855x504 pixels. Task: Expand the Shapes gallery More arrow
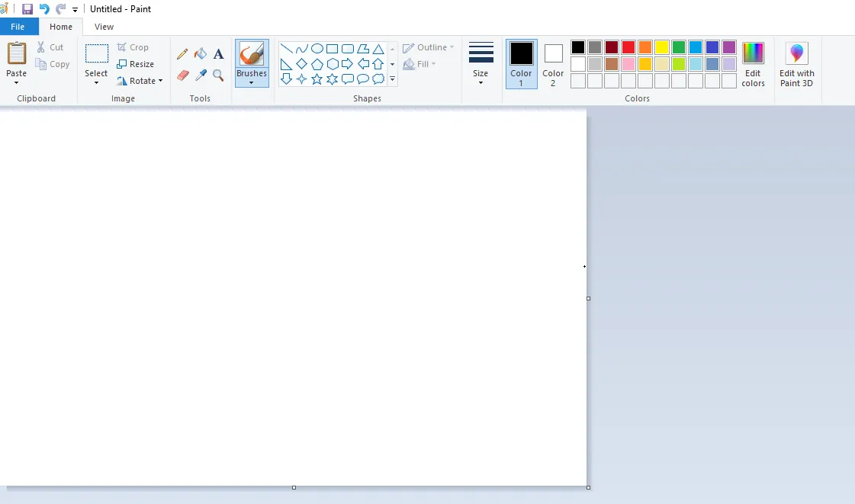point(392,79)
